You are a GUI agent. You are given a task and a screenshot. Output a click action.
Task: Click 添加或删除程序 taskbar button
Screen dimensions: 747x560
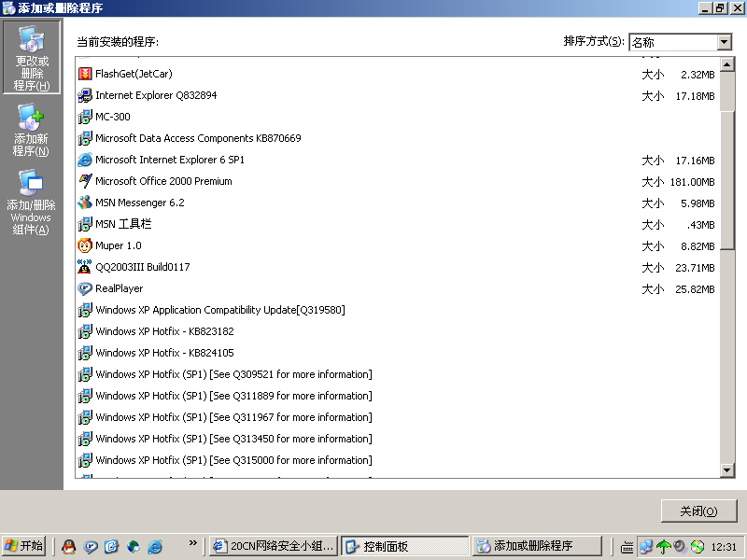click(x=536, y=546)
